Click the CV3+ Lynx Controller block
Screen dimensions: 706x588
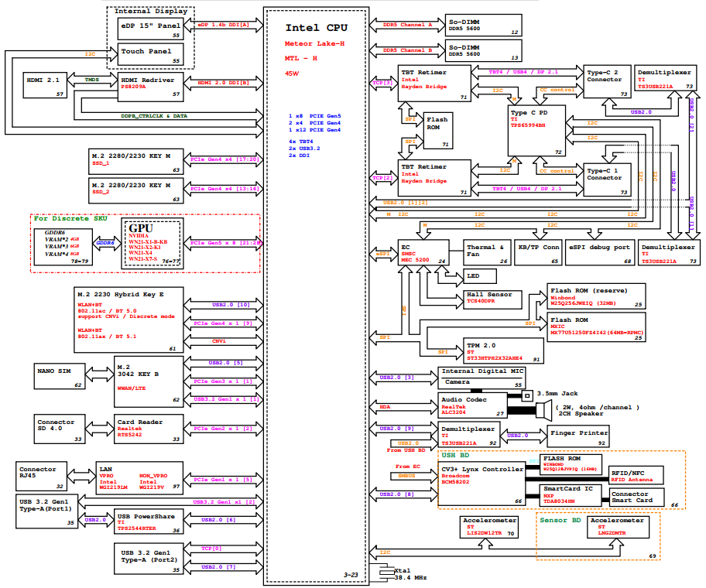[x=482, y=484]
